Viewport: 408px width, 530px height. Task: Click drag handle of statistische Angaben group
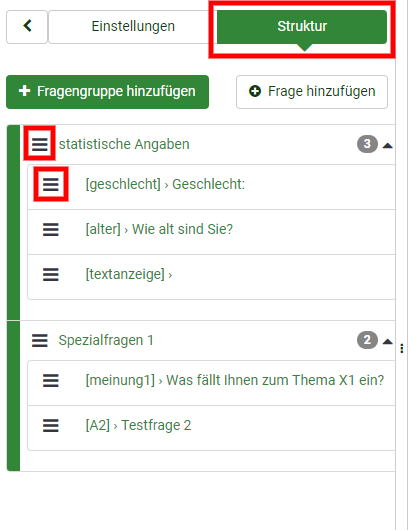[x=40, y=144]
